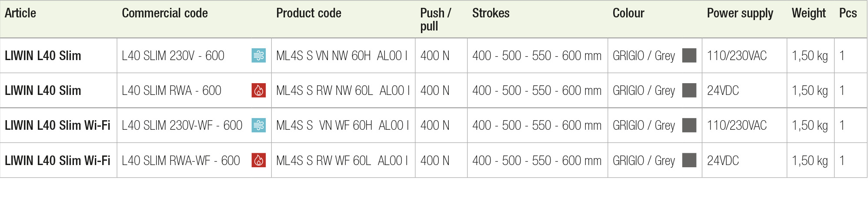Screen dimensions: 868x216
Task: Click grey swatch in L40 SLIM RWA-WF row
Action: (x=689, y=160)
